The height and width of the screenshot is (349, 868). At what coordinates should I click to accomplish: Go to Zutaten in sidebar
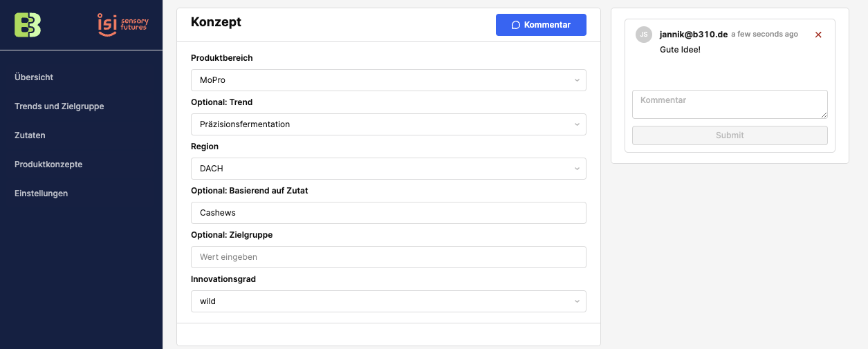30,135
